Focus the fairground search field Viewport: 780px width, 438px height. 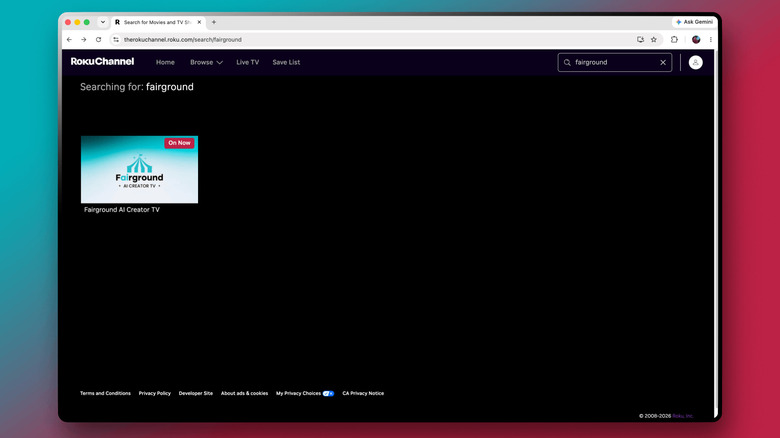coord(614,62)
